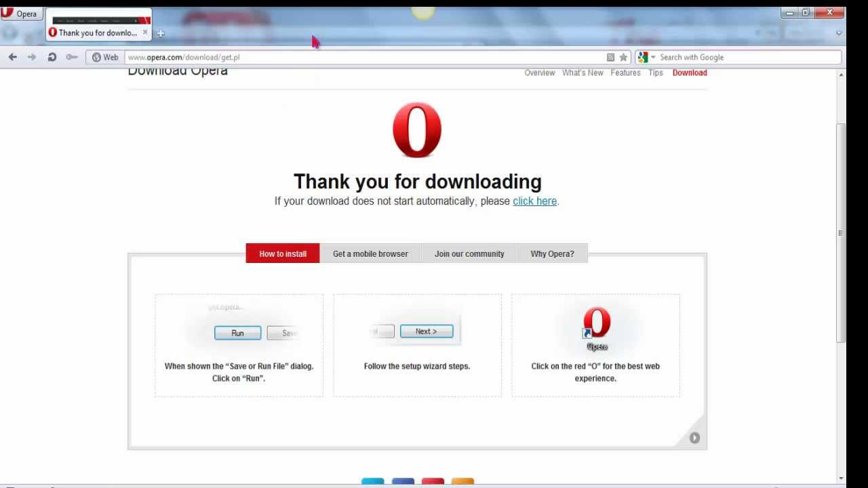
Task: Close the Opera window
Action: pos(829,13)
